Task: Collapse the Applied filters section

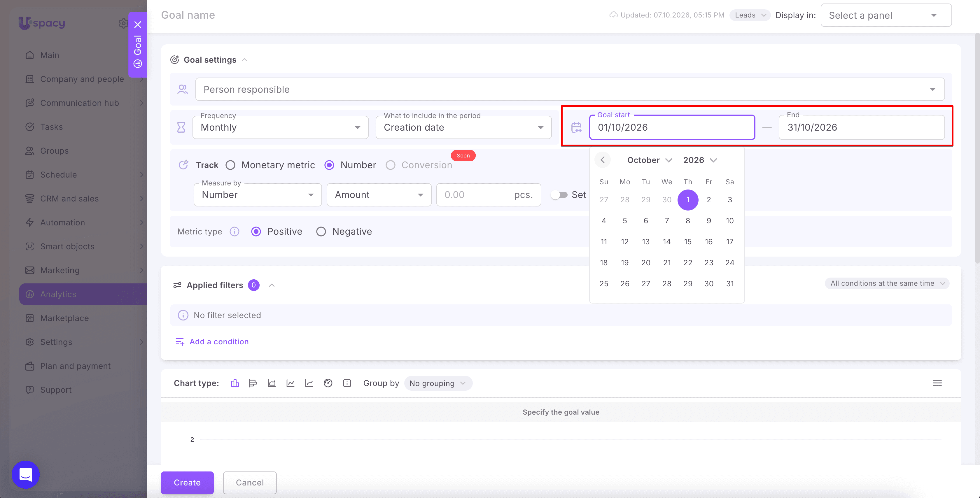Action: pos(272,285)
